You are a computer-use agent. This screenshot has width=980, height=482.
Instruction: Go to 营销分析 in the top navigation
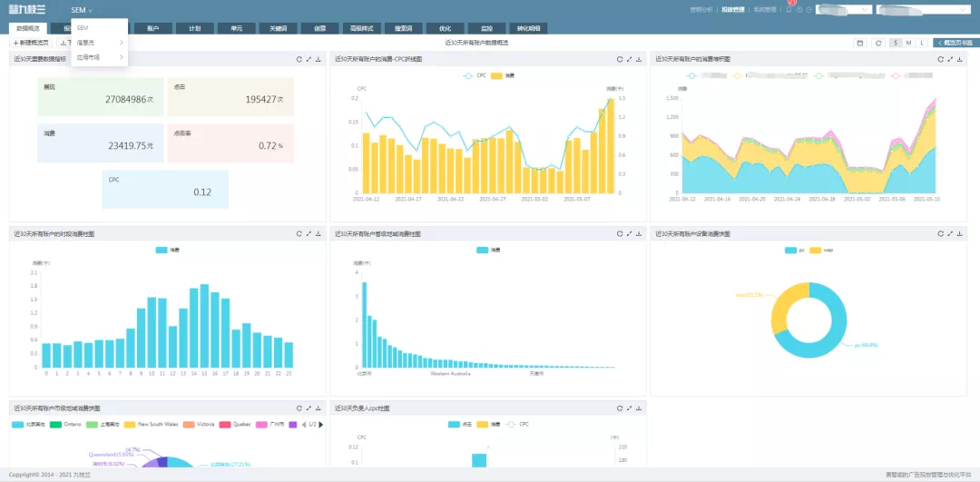[701, 9]
